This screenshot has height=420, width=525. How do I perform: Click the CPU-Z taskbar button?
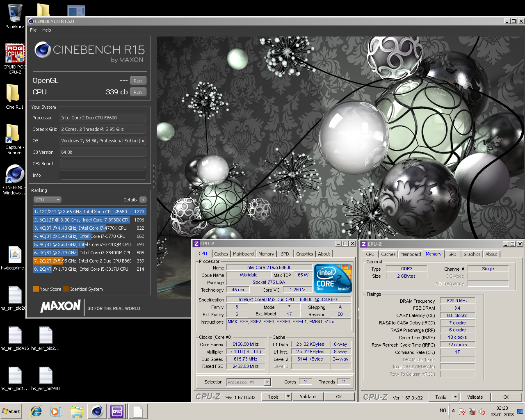(x=117, y=411)
